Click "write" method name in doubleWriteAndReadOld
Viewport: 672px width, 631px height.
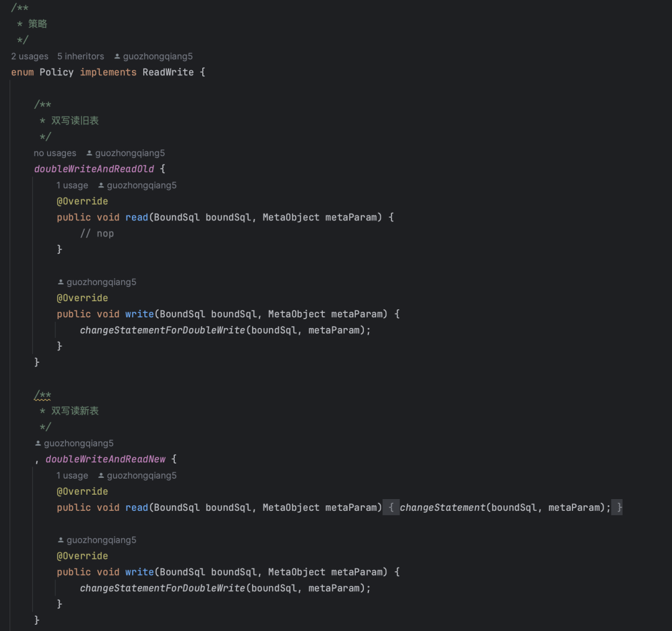click(140, 314)
